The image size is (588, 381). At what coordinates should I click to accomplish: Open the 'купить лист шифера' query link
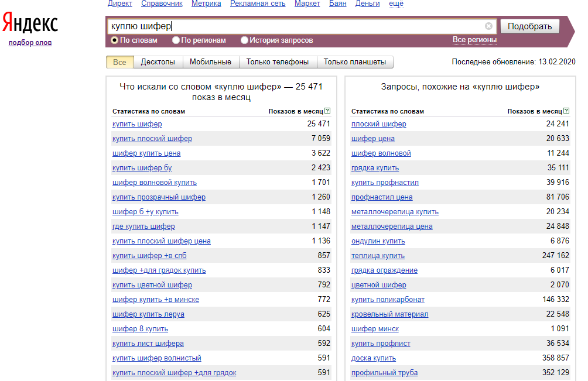coord(148,343)
